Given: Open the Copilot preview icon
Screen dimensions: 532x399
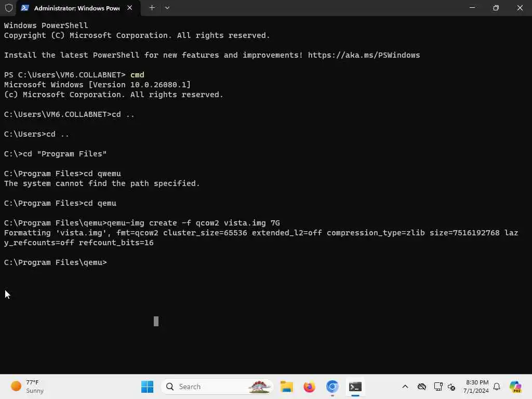Looking at the screenshot, I should pyautogui.click(x=516, y=387).
